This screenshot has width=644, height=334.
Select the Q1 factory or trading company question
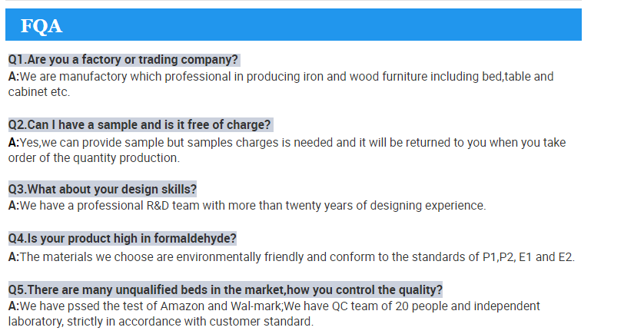click(123, 60)
